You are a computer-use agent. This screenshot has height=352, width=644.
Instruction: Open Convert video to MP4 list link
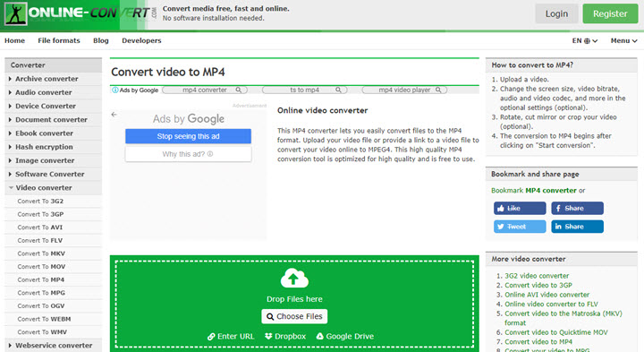click(x=538, y=342)
